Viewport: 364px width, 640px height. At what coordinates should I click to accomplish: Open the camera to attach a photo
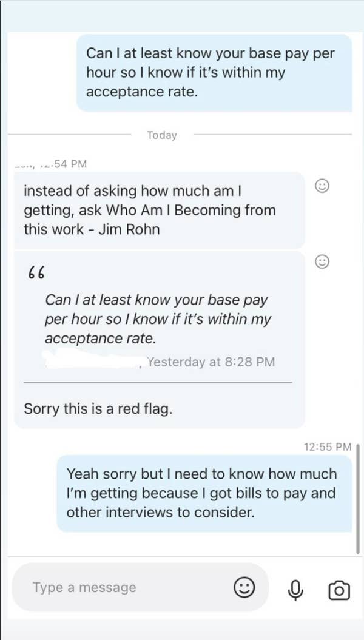339,588
